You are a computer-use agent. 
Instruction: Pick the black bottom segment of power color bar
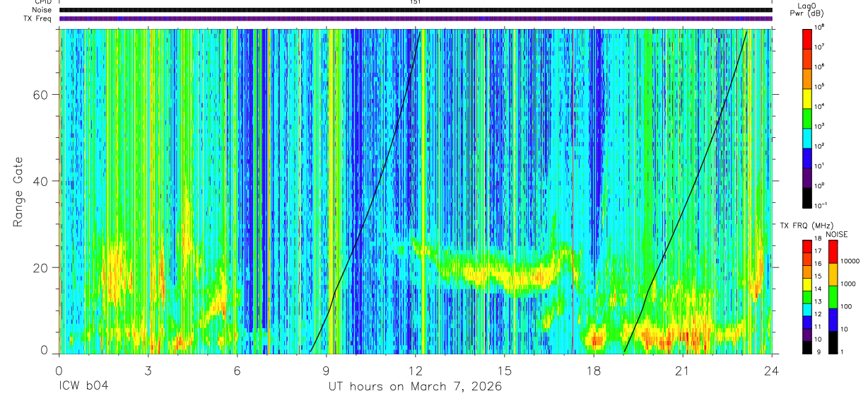tap(807, 197)
